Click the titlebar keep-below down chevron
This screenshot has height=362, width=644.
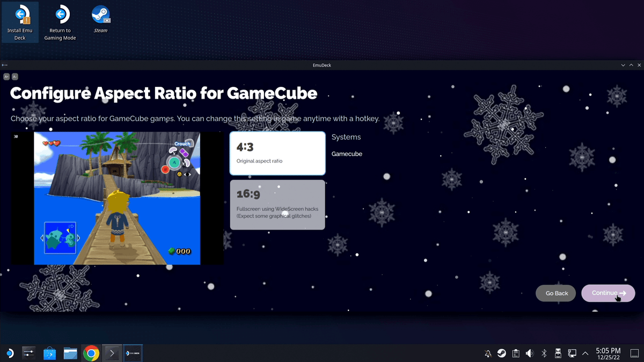(623, 65)
